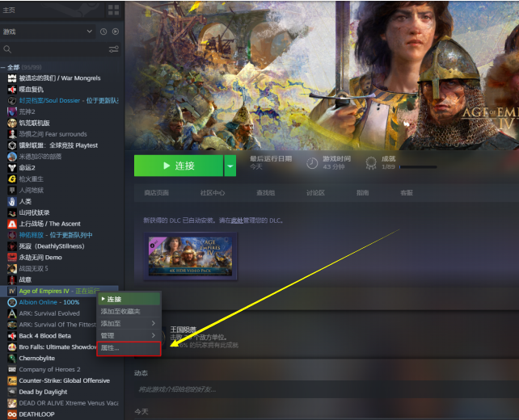Open the 4K HDR Video Pack thumbnail
Image resolution: width=519 pixels, height=420 pixels.
191,256
